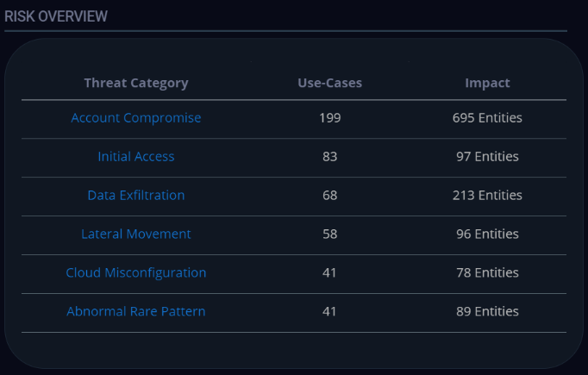Image resolution: width=588 pixels, height=375 pixels.
Task: Select the 78 Entities impact cell
Action: coord(487,273)
